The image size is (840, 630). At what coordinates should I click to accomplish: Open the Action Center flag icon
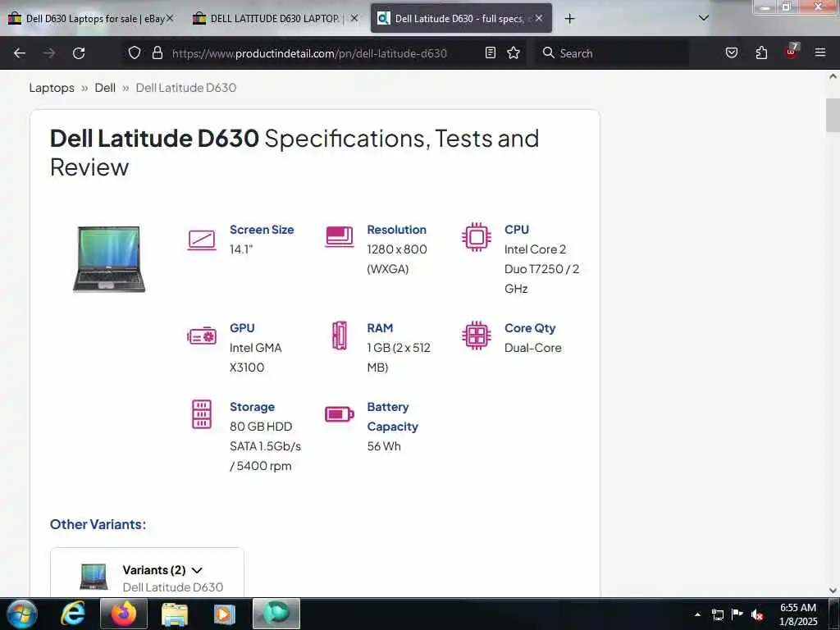click(737, 614)
